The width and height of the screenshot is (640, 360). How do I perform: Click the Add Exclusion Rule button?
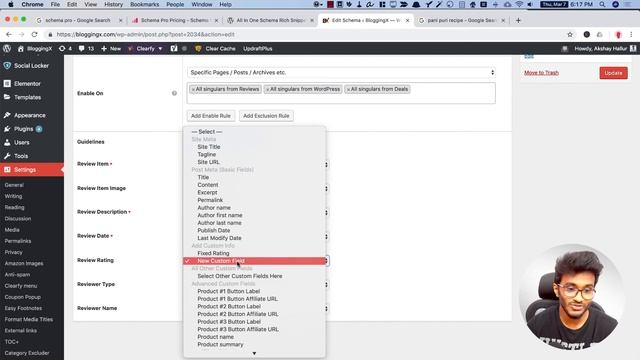coord(266,116)
